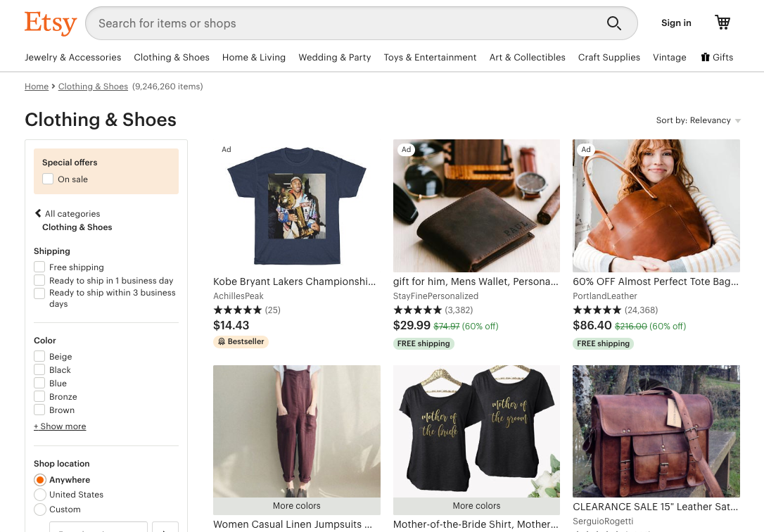Enable the On sale checkbox
764x532 pixels.
click(48, 179)
